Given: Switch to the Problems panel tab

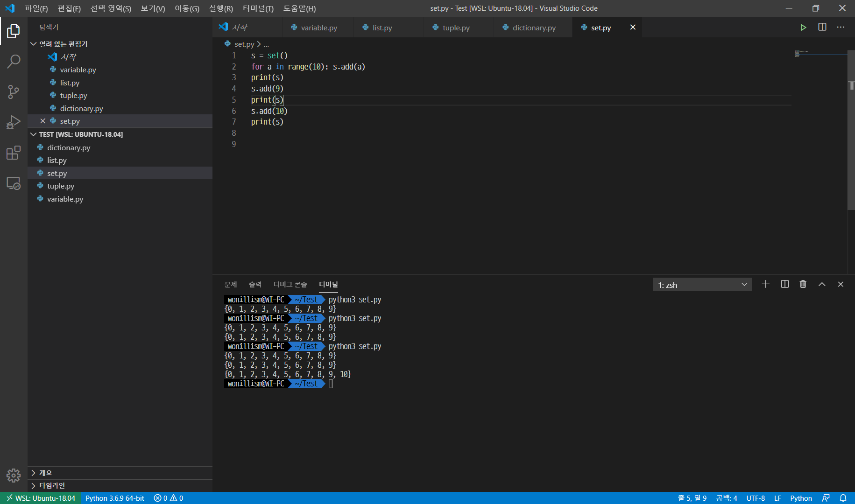Looking at the screenshot, I should (231, 284).
